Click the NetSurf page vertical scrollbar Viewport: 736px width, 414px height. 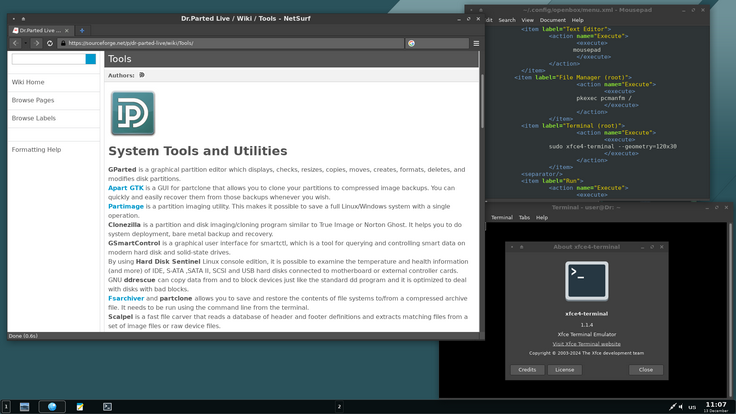tap(482, 101)
